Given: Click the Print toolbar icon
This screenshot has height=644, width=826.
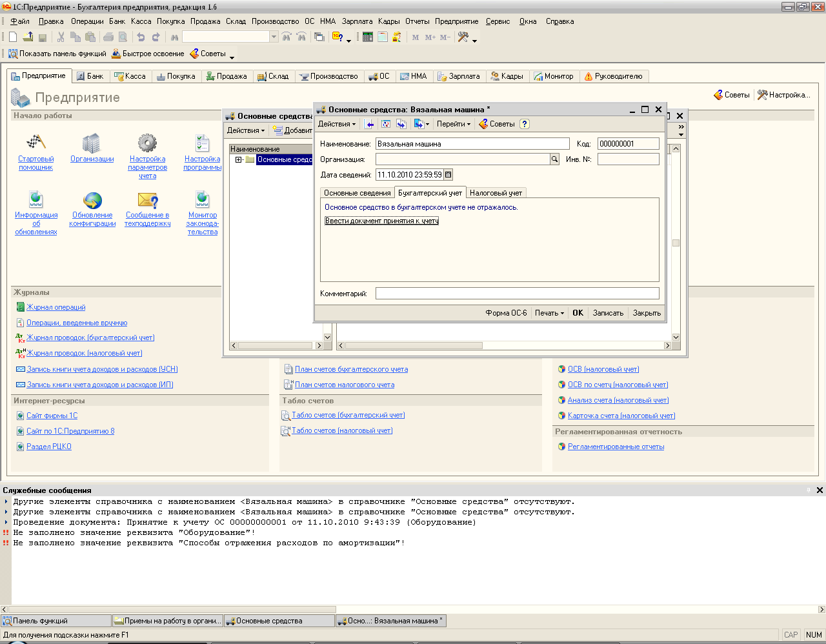Looking at the screenshot, I should coord(109,37).
